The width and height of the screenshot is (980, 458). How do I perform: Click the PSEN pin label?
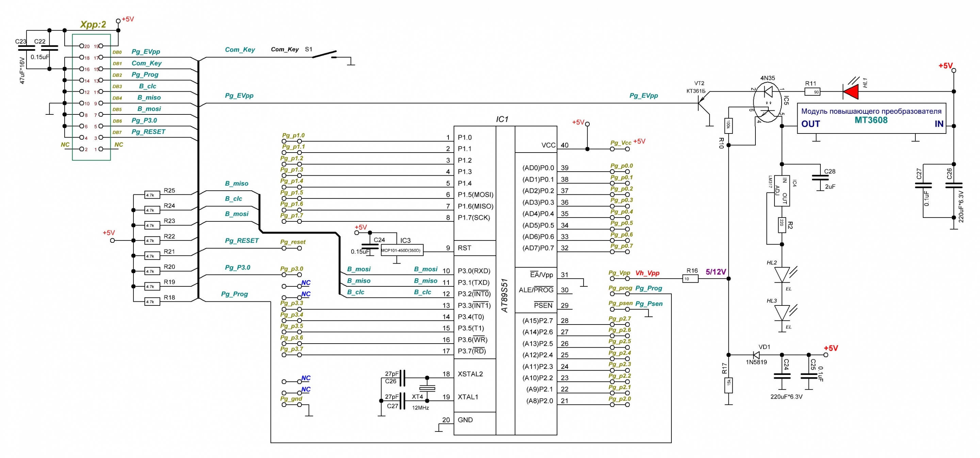(543, 305)
